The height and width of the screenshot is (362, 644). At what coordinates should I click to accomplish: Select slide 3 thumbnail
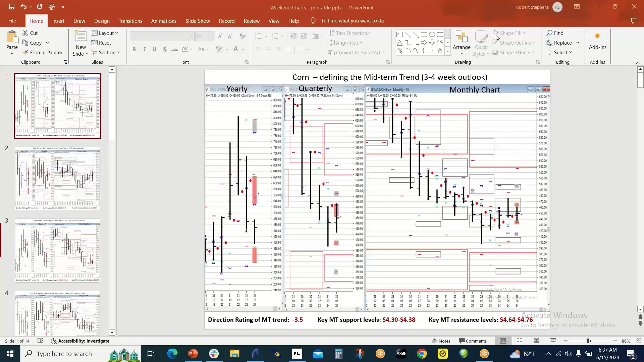tap(57, 251)
